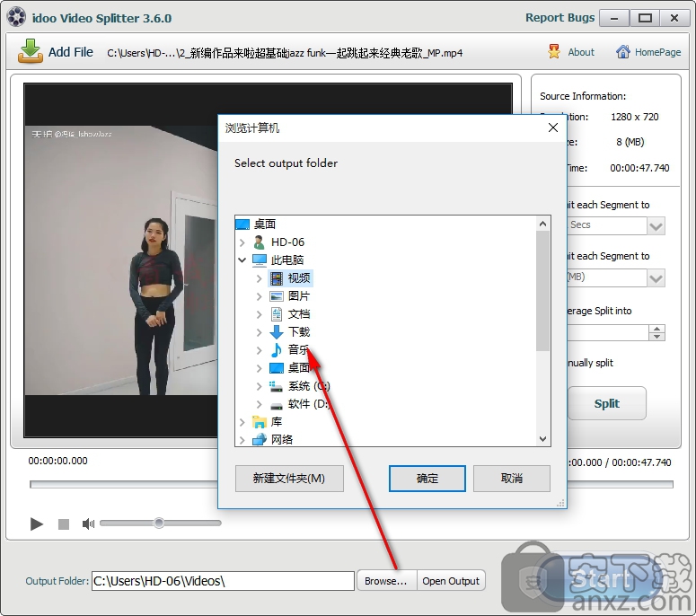Increase the Average Split count
The image size is (696, 616).
pyautogui.click(x=656, y=329)
